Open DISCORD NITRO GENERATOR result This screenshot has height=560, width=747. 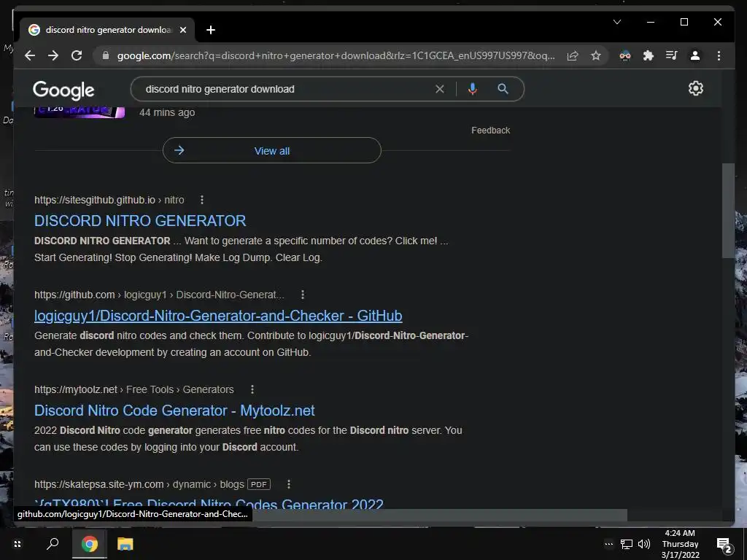[140, 221]
